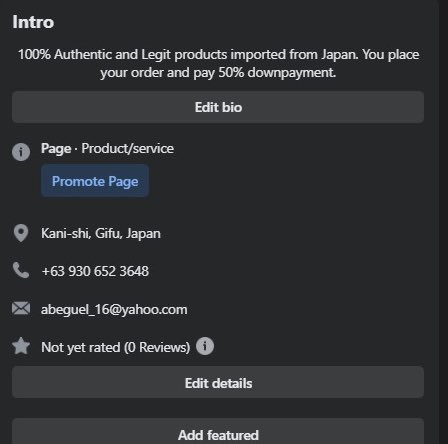
Task: Open the info icon beside Reviews
Action: (205, 346)
